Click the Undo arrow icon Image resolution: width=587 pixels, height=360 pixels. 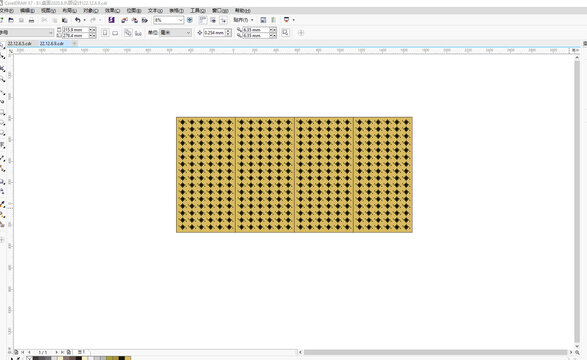(x=77, y=20)
